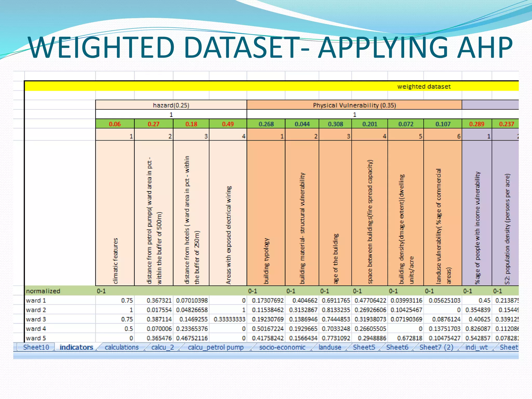Select the 'climatic features' column header
This screenshot has width=532, height=399.
coord(115,213)
